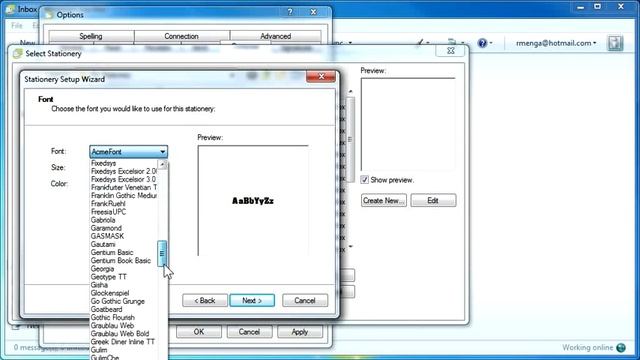The height and width of the screenshot is (360, 640).
Task: Click the stationery list scrollbar in Select Stationery
Action: 350,139
